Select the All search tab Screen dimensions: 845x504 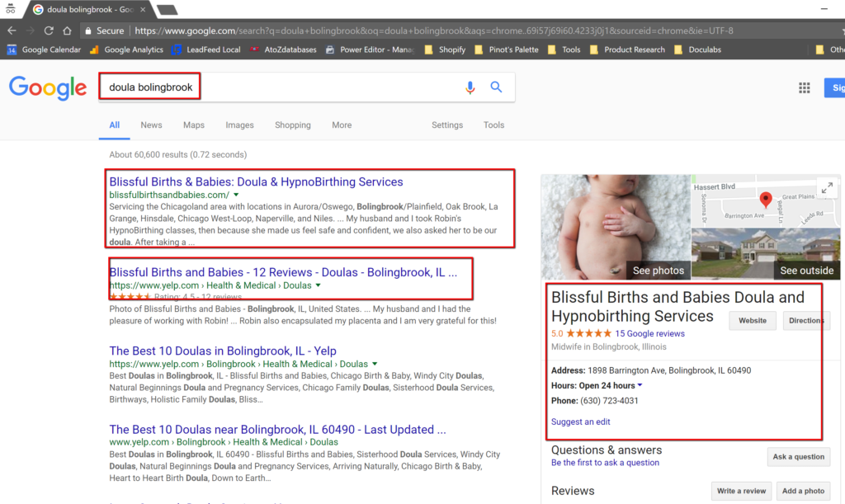[x=114, y=125]
